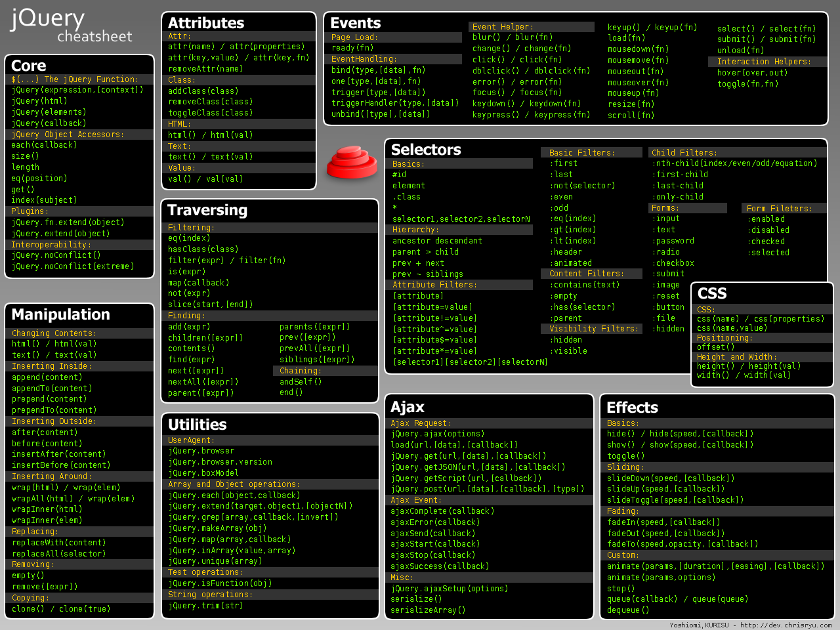Select the "Attribute Filters:" header in Selectors
Screen dimensions: 840x630
434,285
